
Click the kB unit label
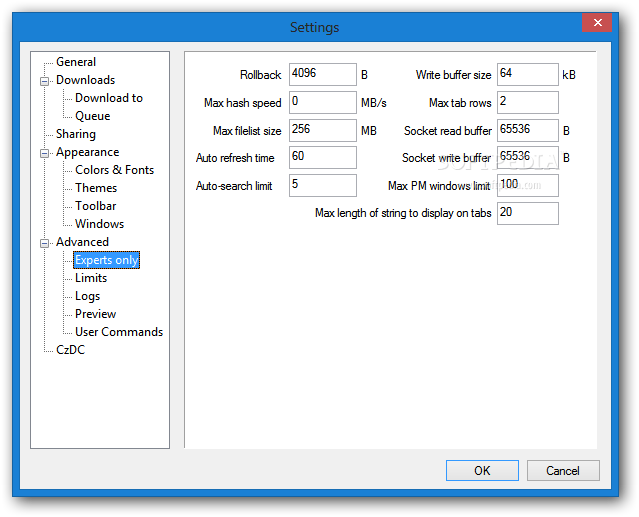[569, 75]
